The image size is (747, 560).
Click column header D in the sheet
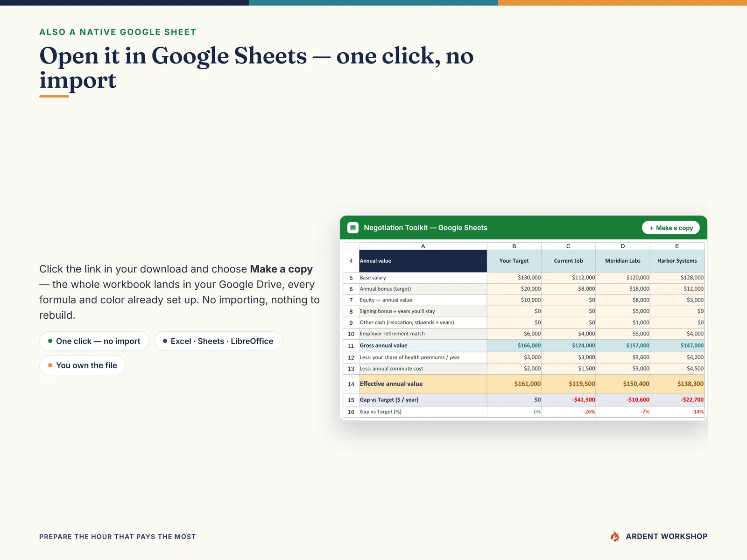tap(623, 246)
